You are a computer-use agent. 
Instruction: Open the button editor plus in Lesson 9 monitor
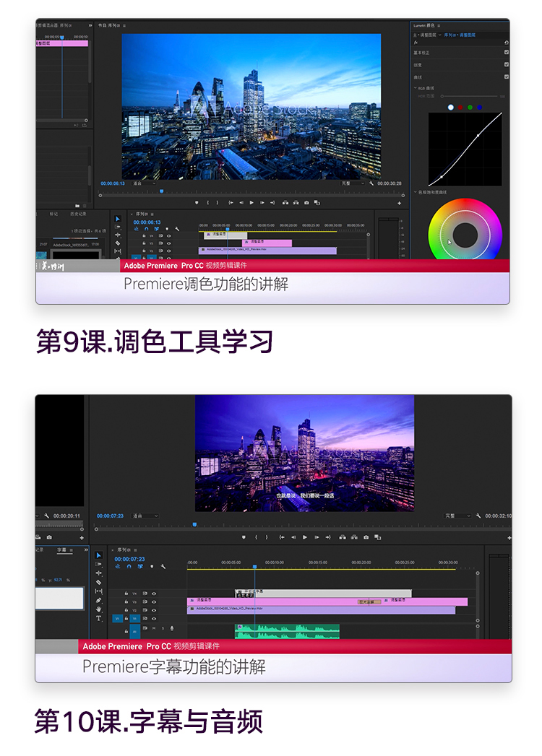coord(399,203)
